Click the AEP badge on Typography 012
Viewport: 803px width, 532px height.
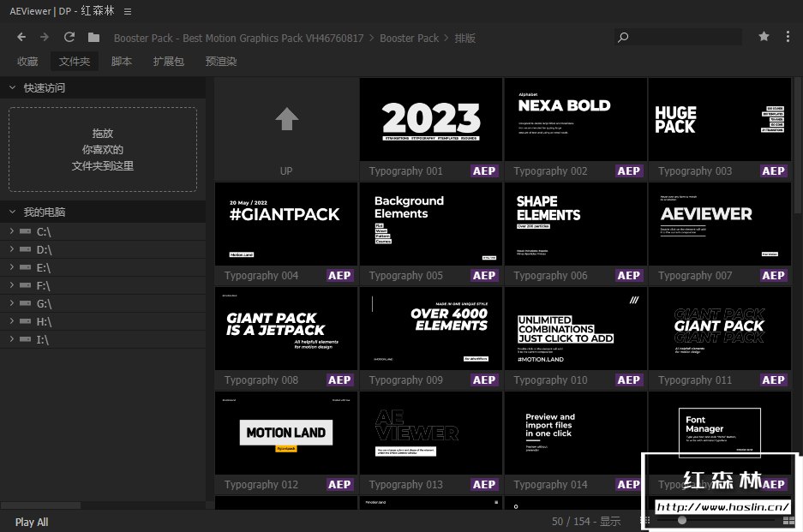(x=339, y=484)
